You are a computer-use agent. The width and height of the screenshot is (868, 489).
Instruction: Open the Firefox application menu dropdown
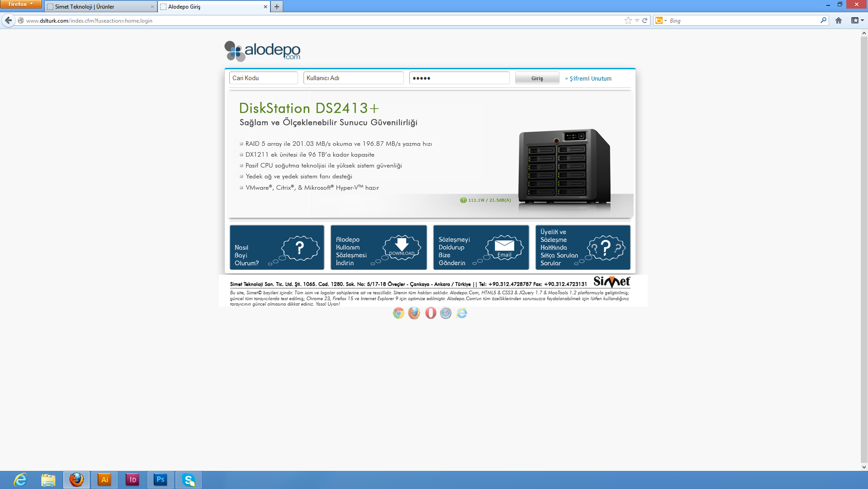(21, 4)
